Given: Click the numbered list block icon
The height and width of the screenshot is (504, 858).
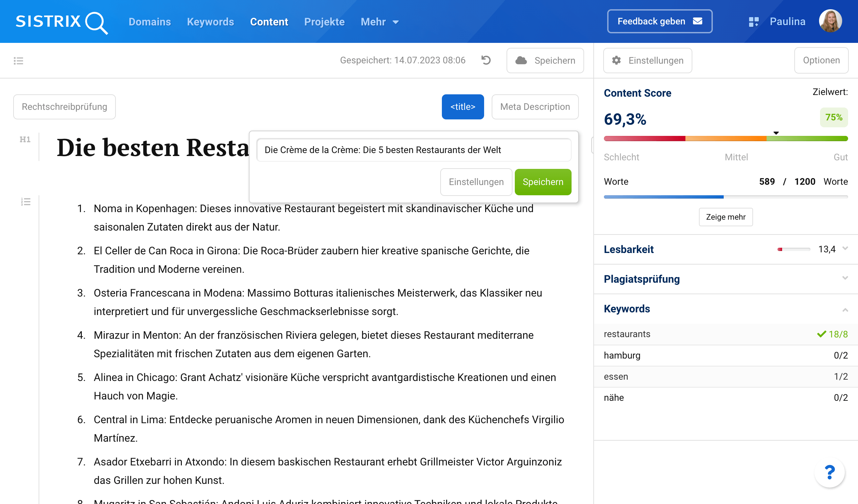Looking at the screenshot, I should click(x=25, y=202).
